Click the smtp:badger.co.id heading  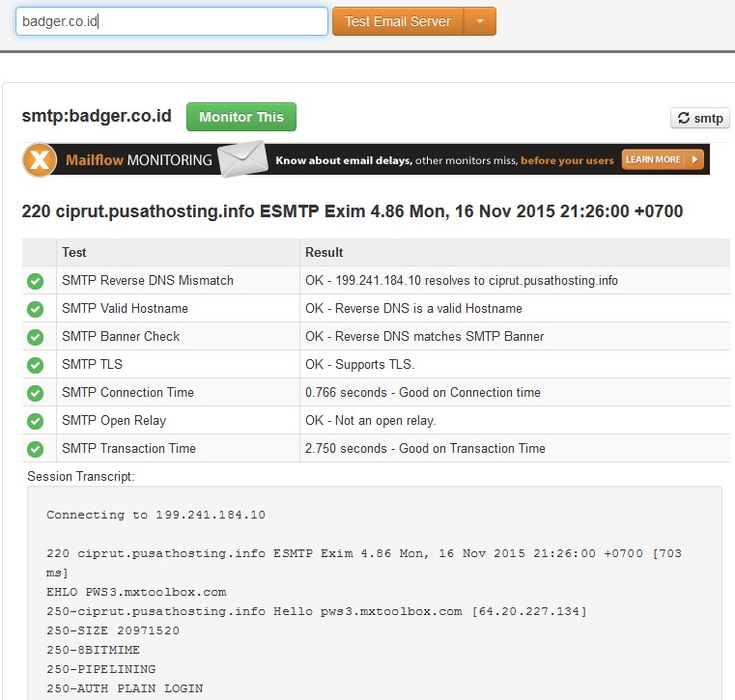(x=97, y=116)
